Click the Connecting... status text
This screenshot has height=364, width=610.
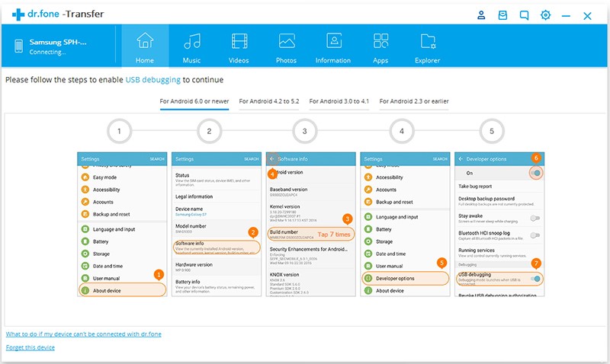coord(47,52)
